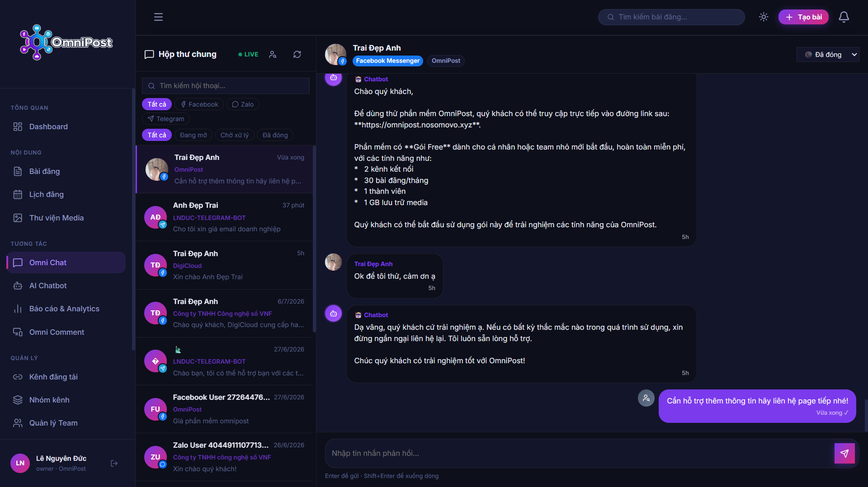Filter conversations by Zalo
The image size is (868, 487).
[243, 104]
